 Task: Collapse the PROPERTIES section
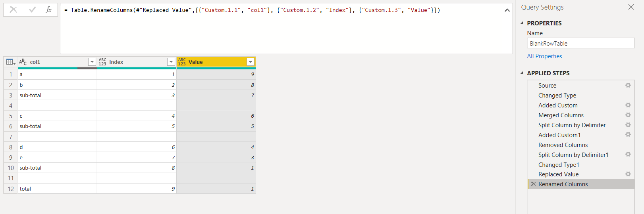tap(522, 23)
